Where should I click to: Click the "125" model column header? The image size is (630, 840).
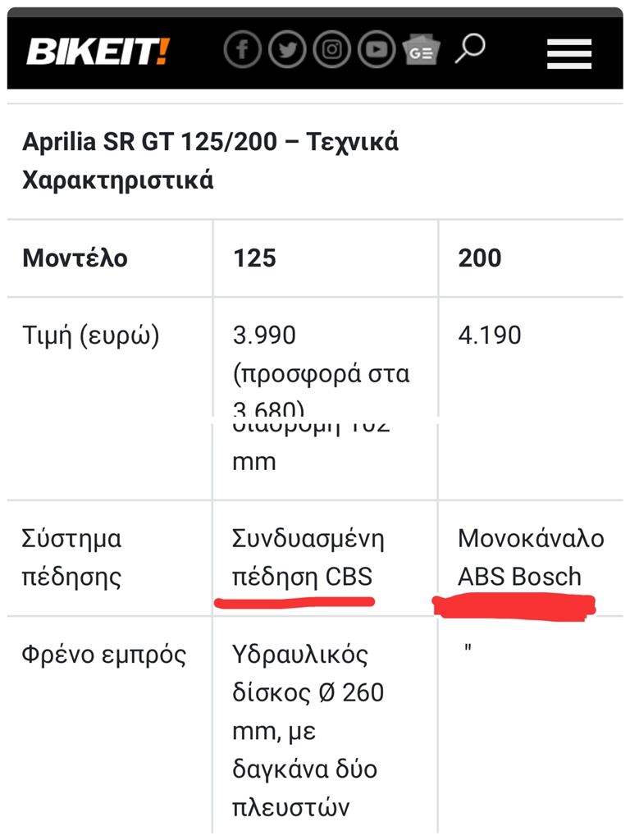254,258
